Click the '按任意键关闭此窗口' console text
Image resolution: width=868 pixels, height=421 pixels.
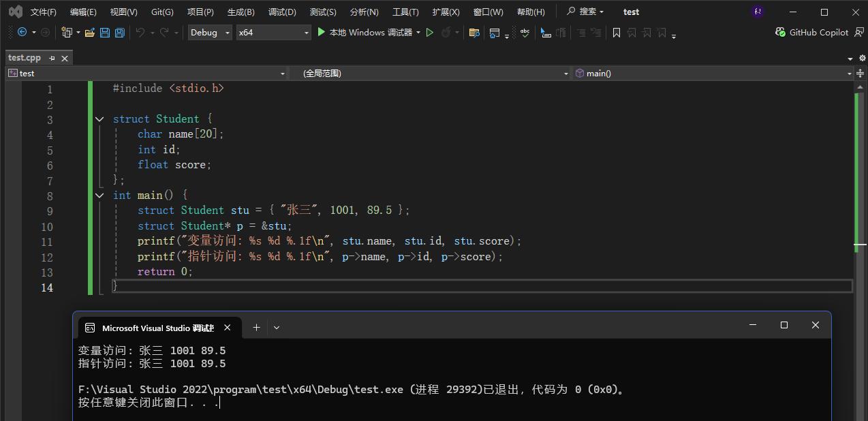[x=133, y=403]
